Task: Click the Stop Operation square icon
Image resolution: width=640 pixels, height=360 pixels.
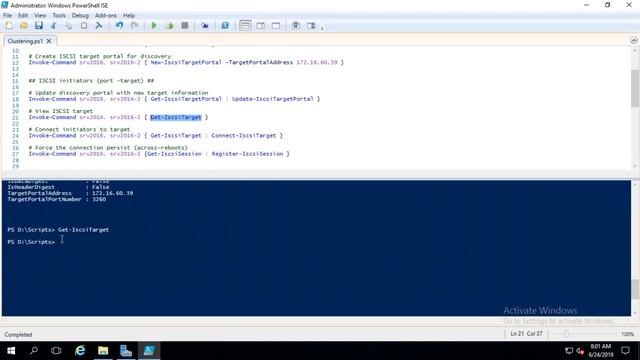Action: click(x=185, y=26)
